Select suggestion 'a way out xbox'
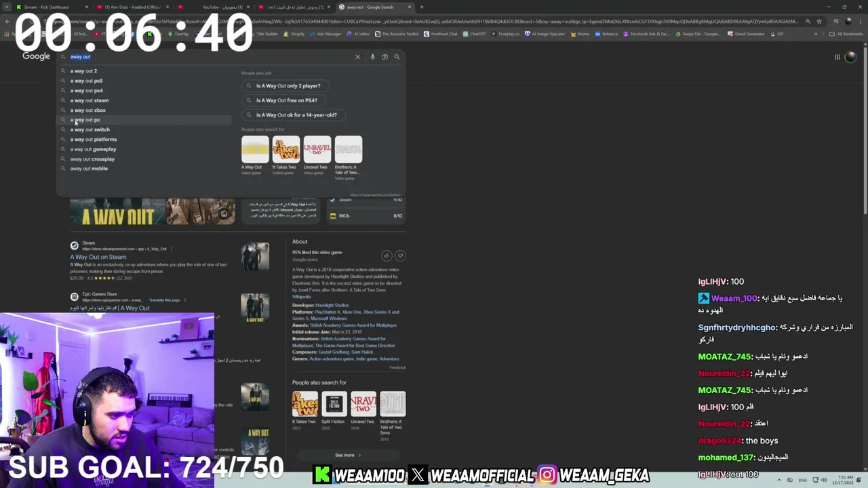The image size is (868, 488). click(x=144, y=110)
